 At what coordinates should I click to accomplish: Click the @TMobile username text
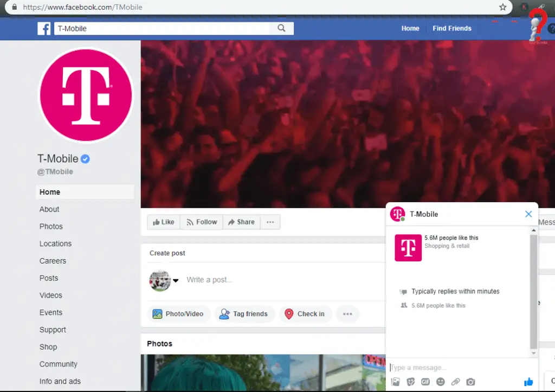point(55,172)
